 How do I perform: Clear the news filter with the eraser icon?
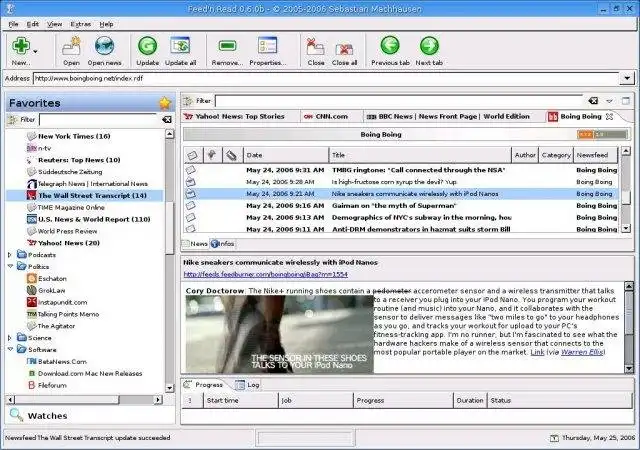click(x=593, y=100)
